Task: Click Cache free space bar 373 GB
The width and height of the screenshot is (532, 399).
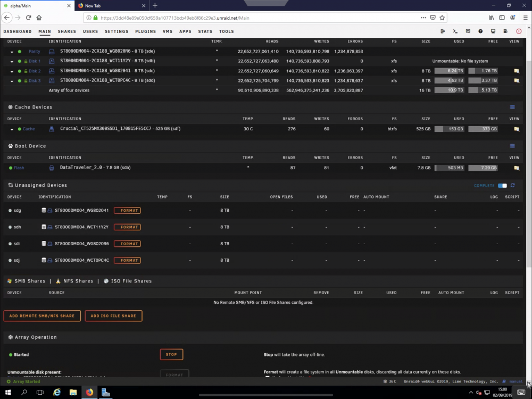Action: click(483, 129)
